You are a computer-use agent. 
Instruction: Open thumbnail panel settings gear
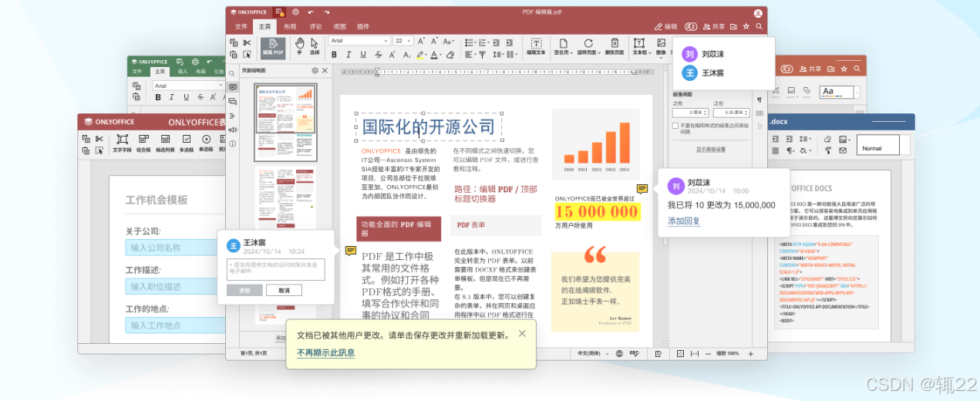pos(315,70)
